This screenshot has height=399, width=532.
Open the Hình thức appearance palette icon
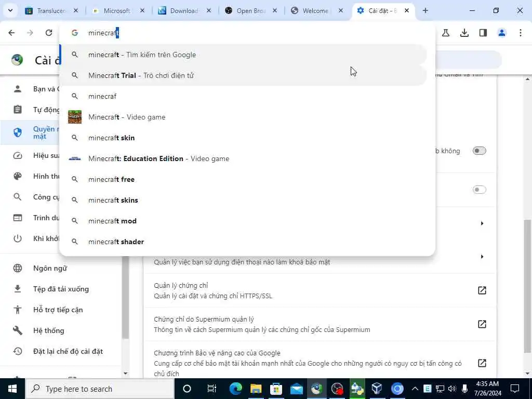[17, 176]
